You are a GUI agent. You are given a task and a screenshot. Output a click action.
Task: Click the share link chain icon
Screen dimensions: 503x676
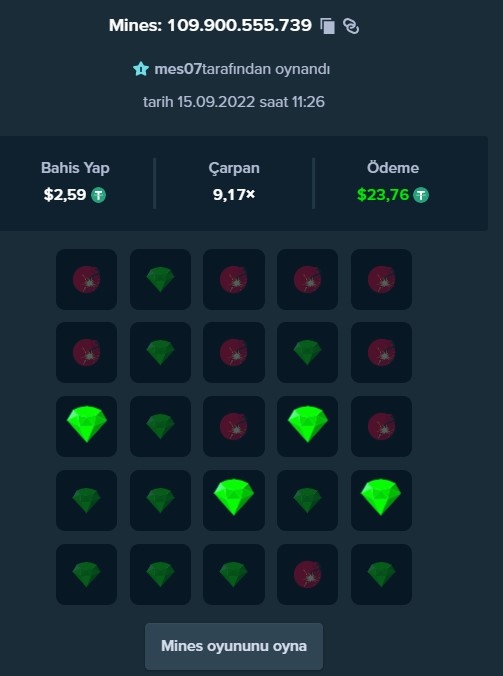[351, 26]
